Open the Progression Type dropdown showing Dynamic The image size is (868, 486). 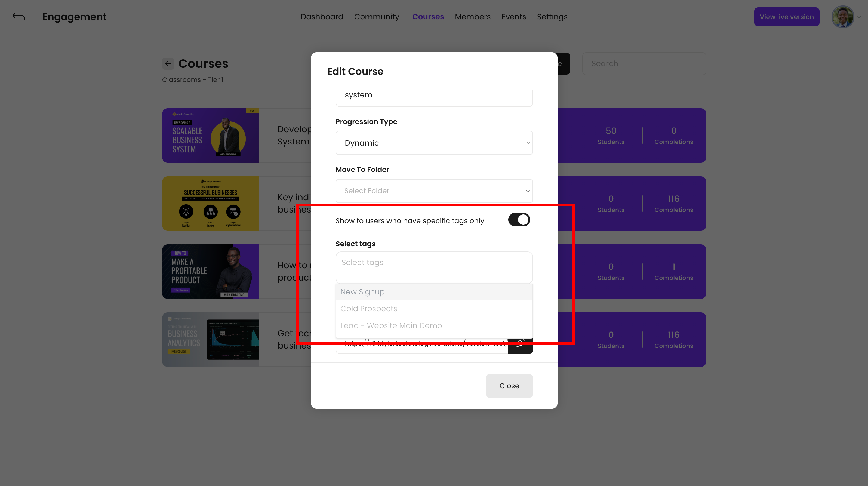434,143
